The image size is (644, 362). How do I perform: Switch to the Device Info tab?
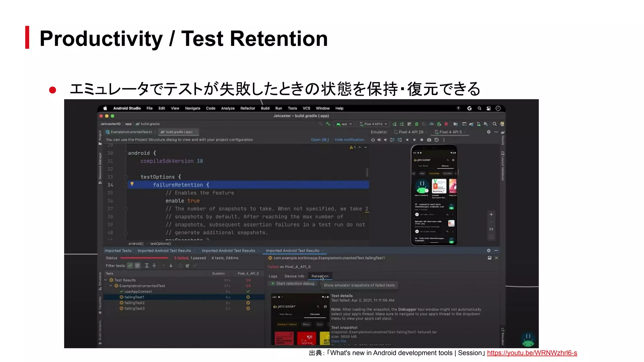point(294,277)
